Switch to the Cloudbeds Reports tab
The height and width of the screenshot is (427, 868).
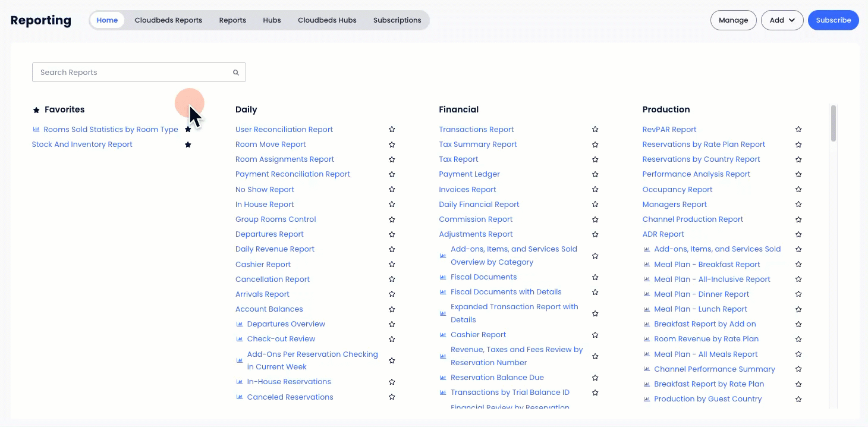coord(168,20)
